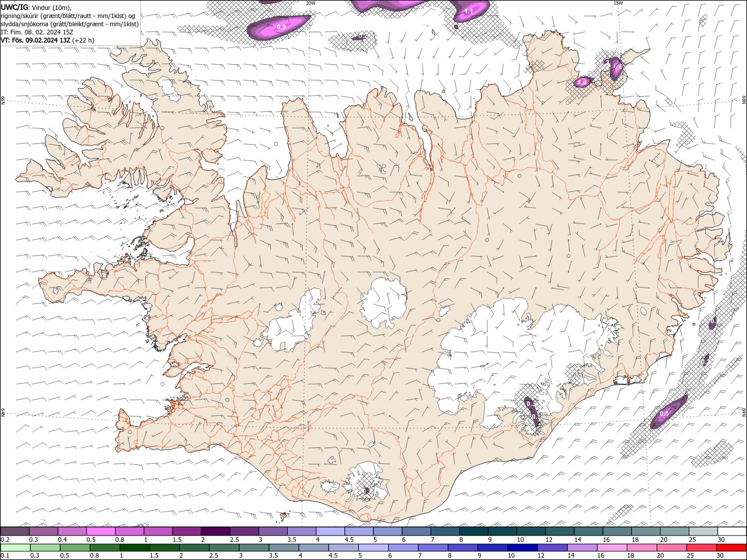Image resolution: width=747 pixels, height=560 pixels.
Task: Click the valid time "VT: Fös. 09.02.2024 13Z"
Action: coord(36,40)
